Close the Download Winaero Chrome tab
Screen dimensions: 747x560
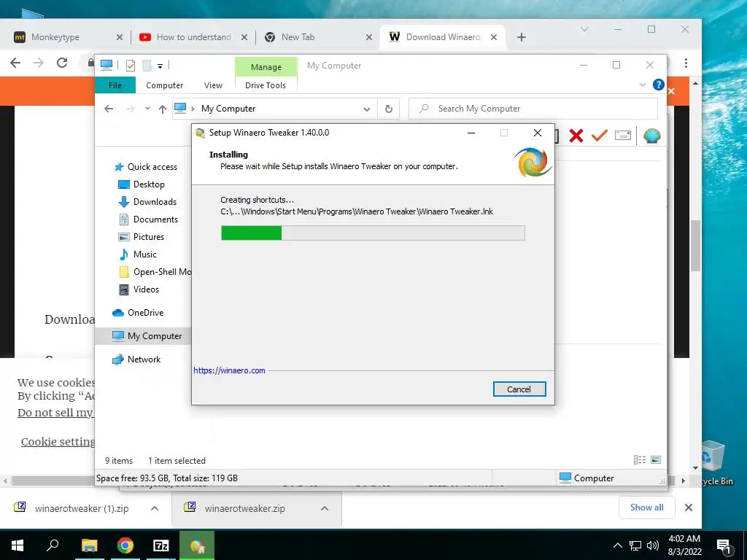click(494, 37)
